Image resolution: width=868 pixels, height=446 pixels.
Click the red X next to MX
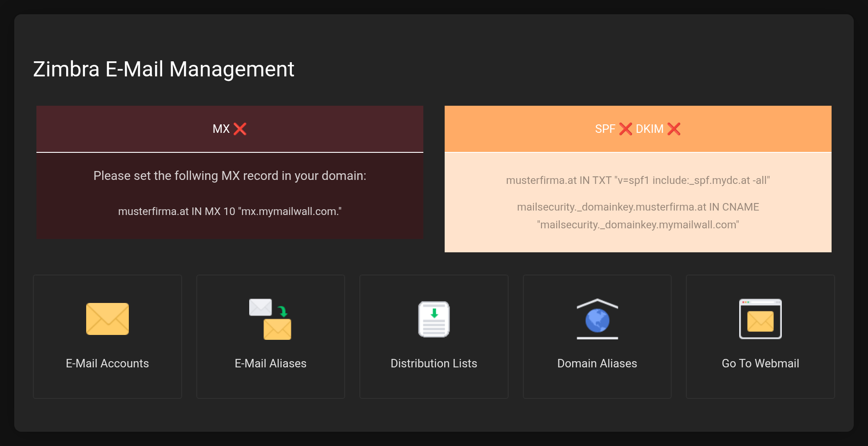click(240, 129)
